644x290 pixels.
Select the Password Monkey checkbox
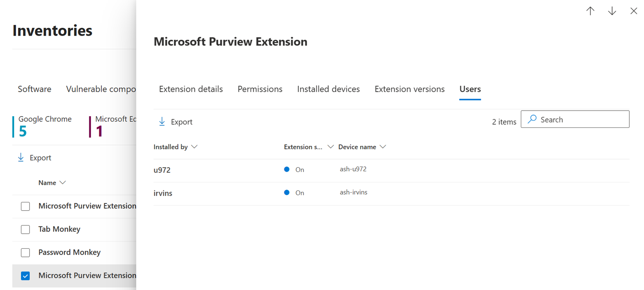pos(25,253)
